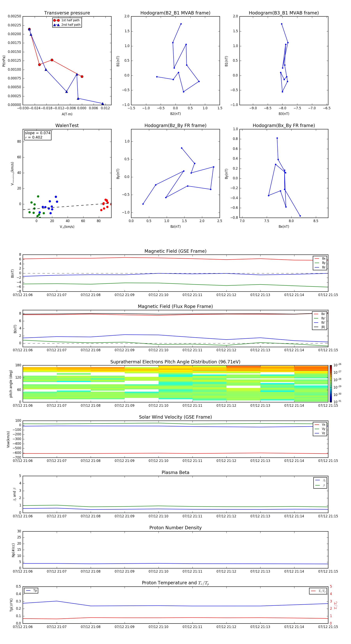Click the "Solar Wind Velocity (GSE Frame)" title
Viewport: 351px width, 644px height.
coord(175,417)
